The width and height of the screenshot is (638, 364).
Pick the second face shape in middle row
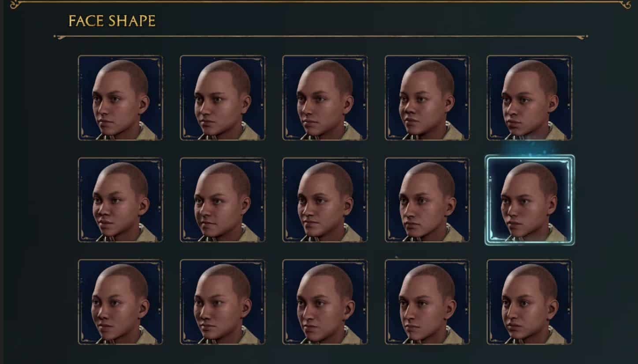pos(223,200)
